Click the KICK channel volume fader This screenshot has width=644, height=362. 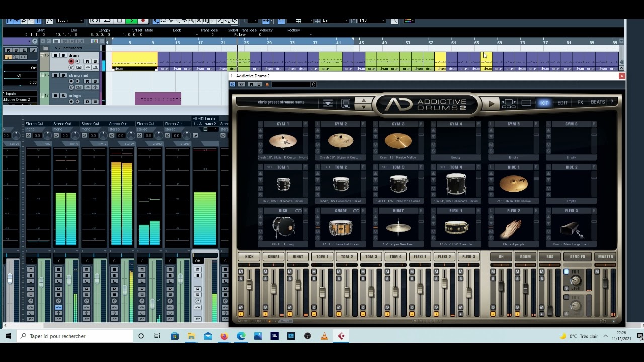coord(249,285)
